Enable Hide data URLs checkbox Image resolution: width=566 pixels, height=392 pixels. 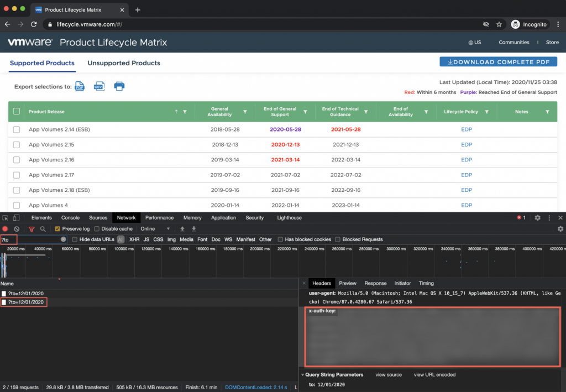pos(75,239)
